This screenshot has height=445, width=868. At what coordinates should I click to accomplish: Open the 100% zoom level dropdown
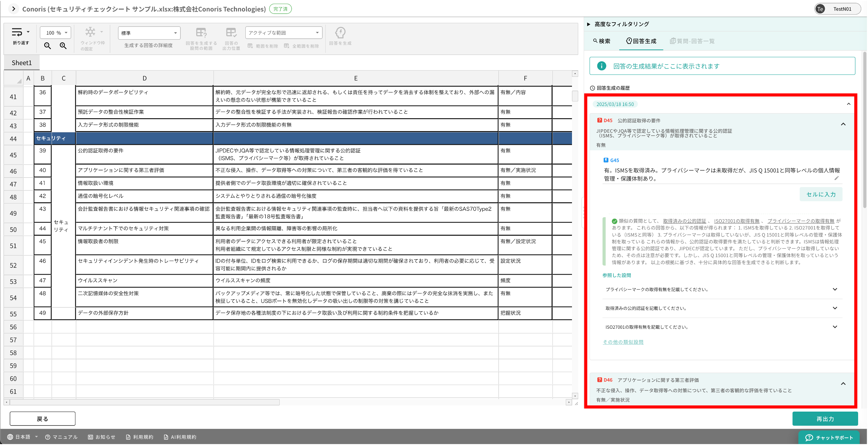[56, 33]
